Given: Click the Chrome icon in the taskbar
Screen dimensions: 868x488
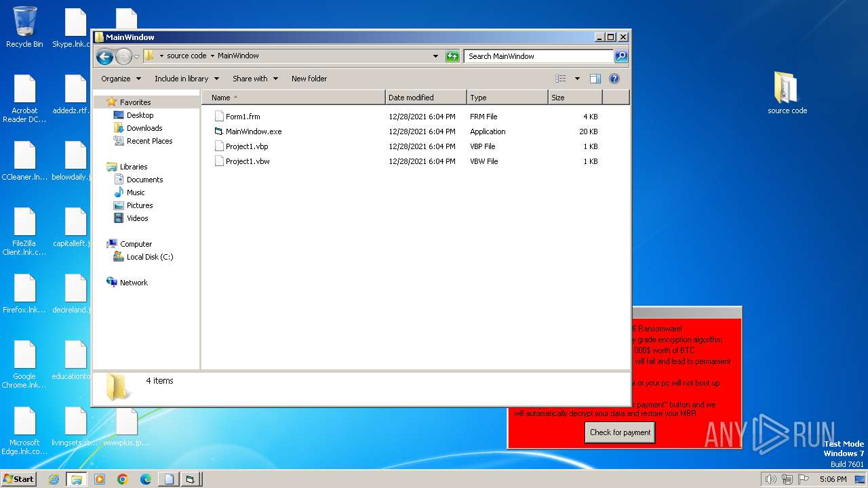Looking at the screenshot, I should click(123, 479).
